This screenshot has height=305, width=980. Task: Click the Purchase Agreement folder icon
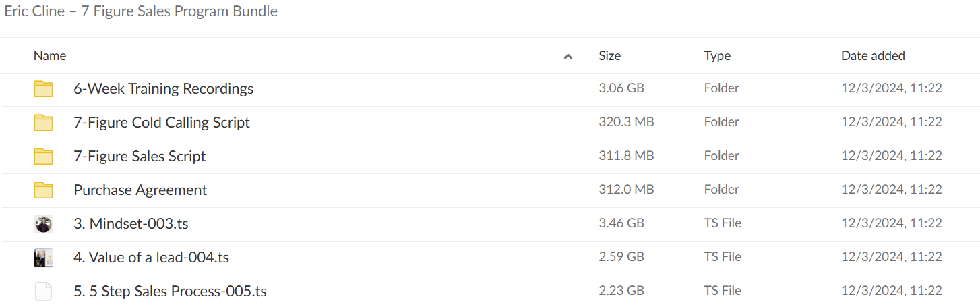click(43, 190)
